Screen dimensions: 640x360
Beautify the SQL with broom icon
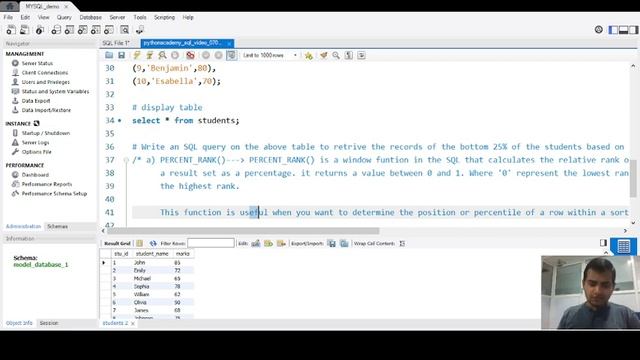(x=324, y=55)
